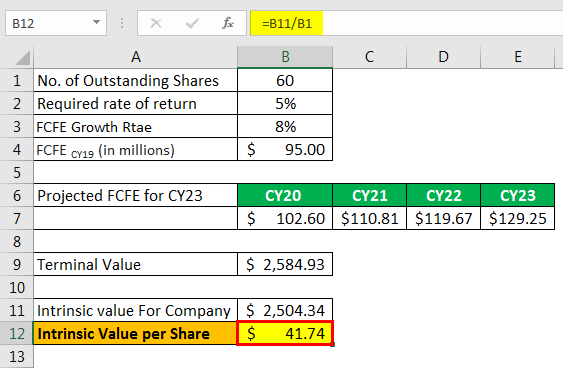The image size is (563, 368).
Task: Click 'FCFE CY19 (in millions)' cell
Action: point(135,149)
